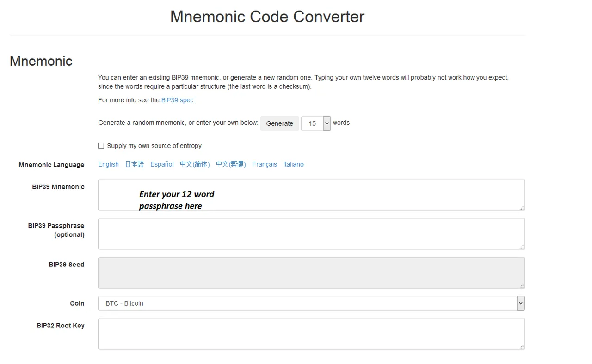Screen dimensions: 592x364
Task: Select Français mnemonic language
Action: coord(265,164)
